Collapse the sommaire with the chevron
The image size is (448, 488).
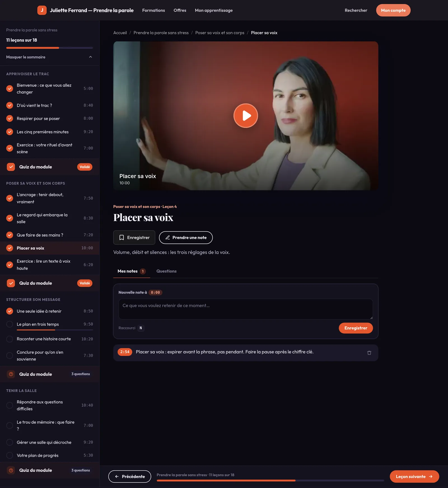tap(90, 57)
